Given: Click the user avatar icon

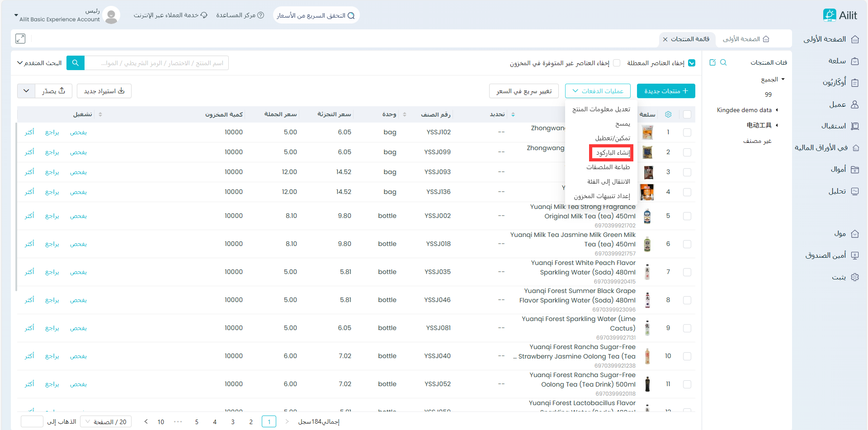Looking at the screenshot, I should click(x=111, y=15).
